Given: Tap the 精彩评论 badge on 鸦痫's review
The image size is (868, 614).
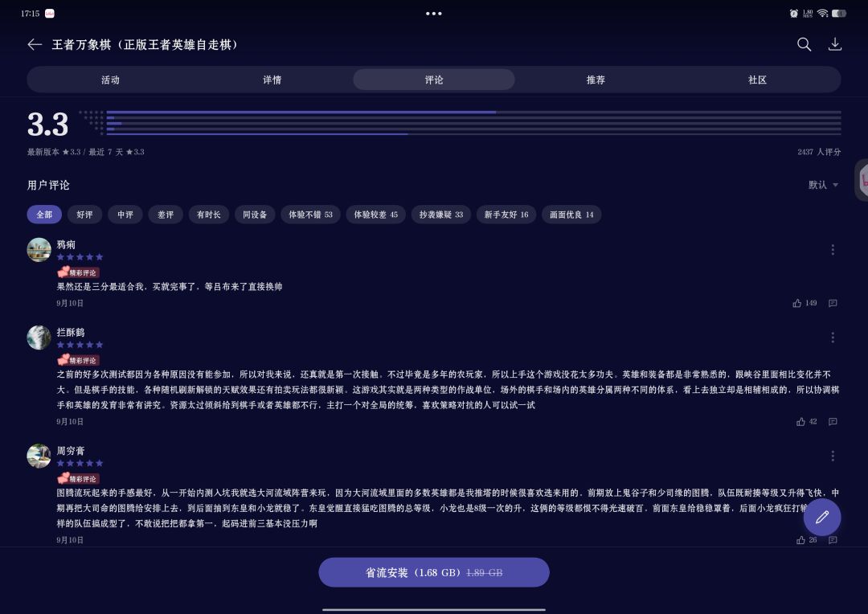Looking at the screenshot, I should click(x=78, y=272).
